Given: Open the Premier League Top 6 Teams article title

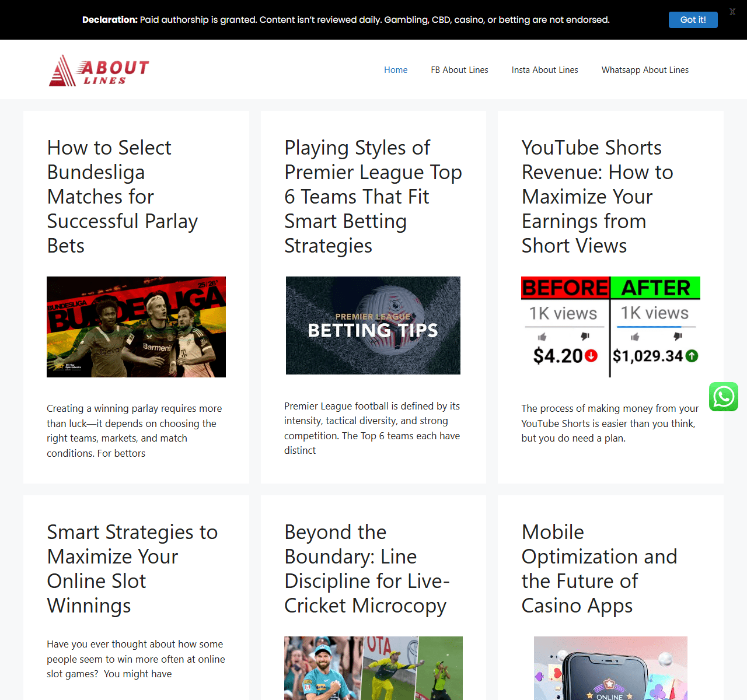Looking at the screenshot, I should click(x=373, y=197).
